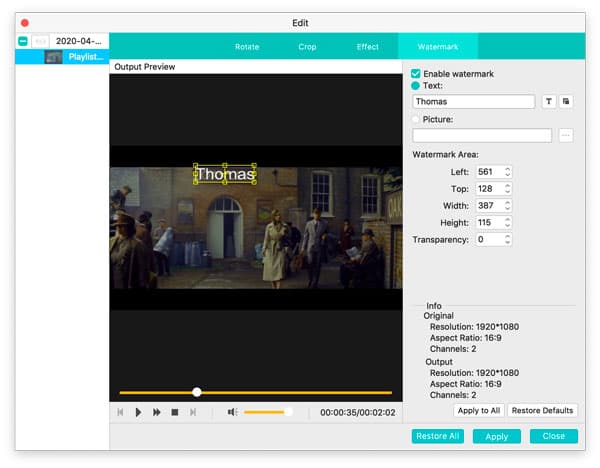Switch to the Crop tab
Image resolution: width=600 pixels, height=468 pixels.
point(307,47)
